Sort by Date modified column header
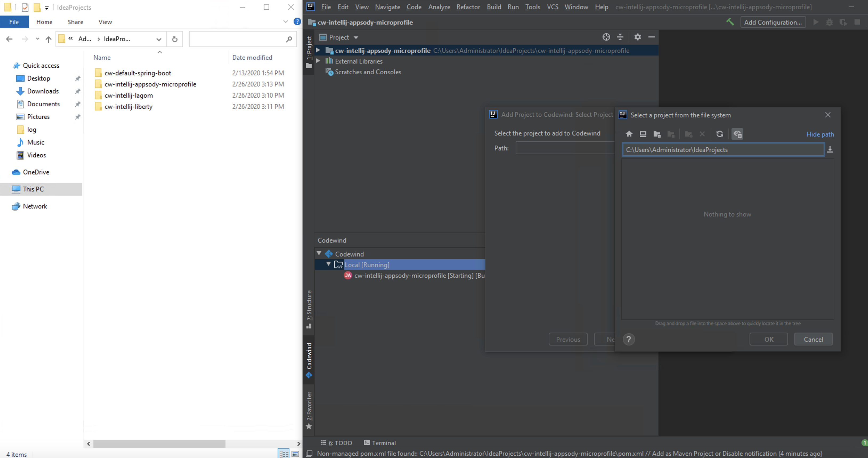Screen dimensions: 868x458 pos(252,57)
